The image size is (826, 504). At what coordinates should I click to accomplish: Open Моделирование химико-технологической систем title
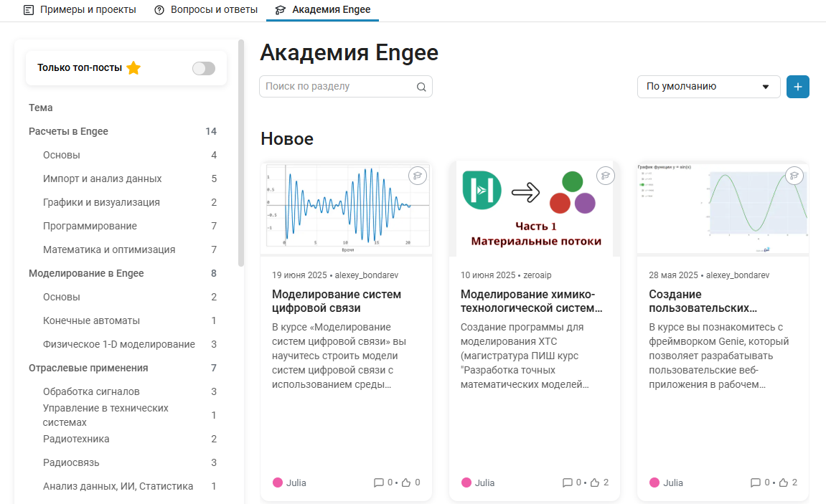click(532, 301)
